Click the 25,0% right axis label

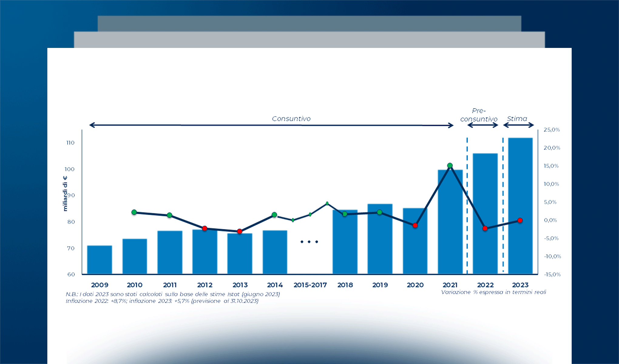(552, 130)
